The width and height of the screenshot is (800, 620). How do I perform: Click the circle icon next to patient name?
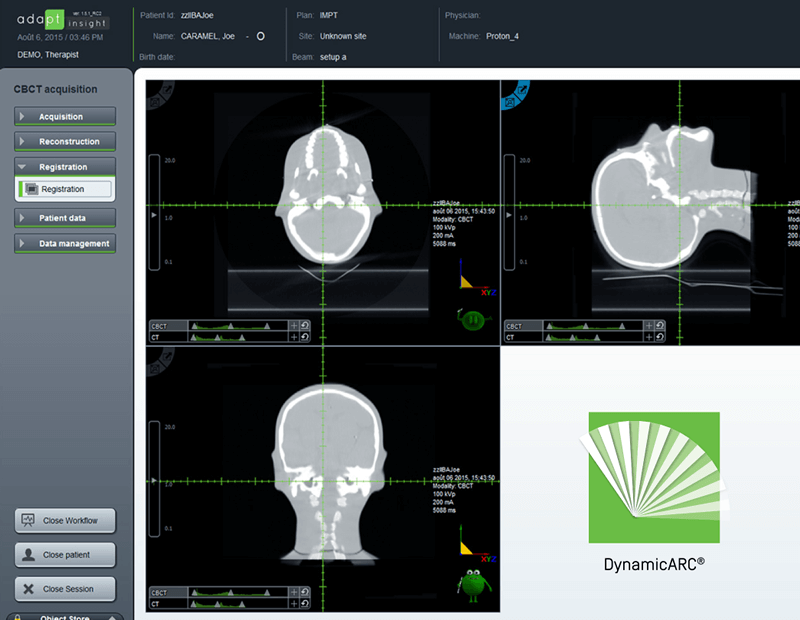(260, 36)
